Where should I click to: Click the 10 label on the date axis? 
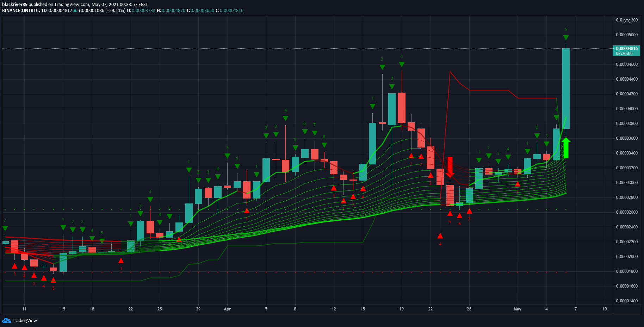[x=605, y=309]
